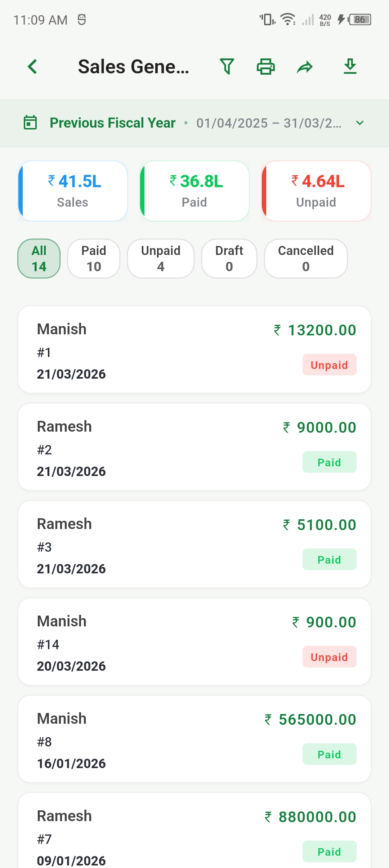The width and height of the screenshot is (389, 868).
Task: Tap the Unpaid status badge on invoice #14
Action: pyautogui.click(x=329, y=657)
